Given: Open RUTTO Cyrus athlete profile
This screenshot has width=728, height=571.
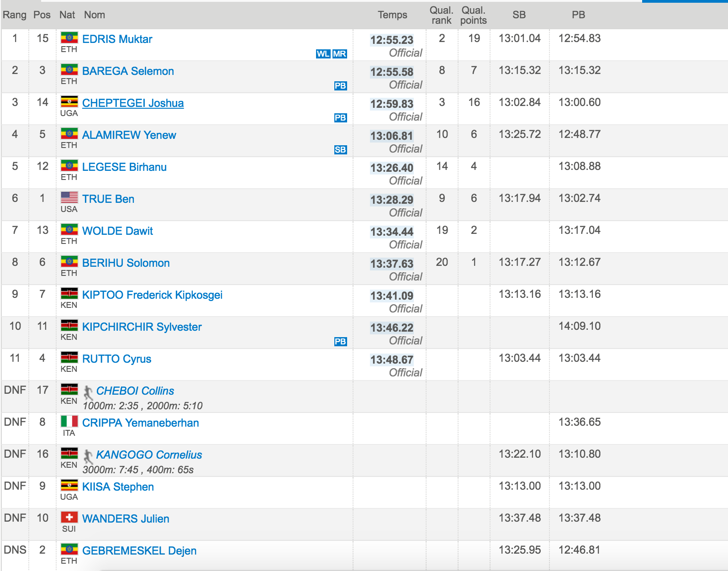Looking at the screenshot, I should (117, 359).
